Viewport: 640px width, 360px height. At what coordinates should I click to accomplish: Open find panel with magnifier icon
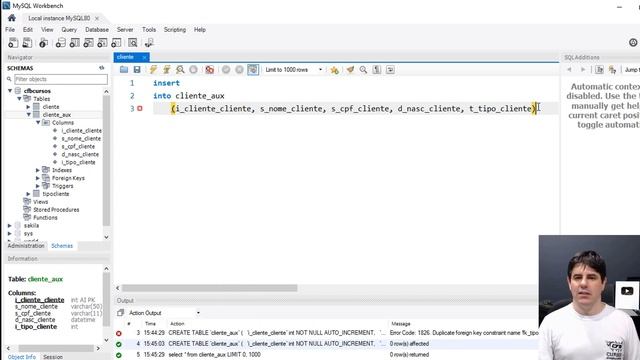363,70
